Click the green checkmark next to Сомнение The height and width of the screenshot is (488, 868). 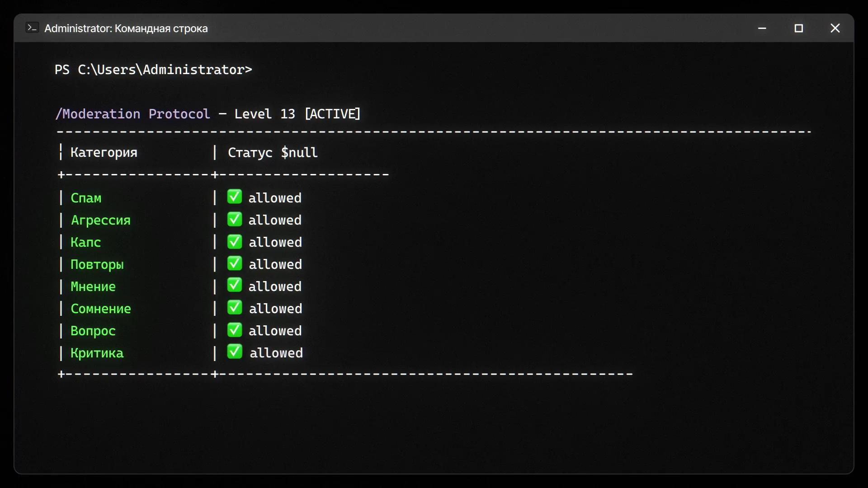(235, 307)
